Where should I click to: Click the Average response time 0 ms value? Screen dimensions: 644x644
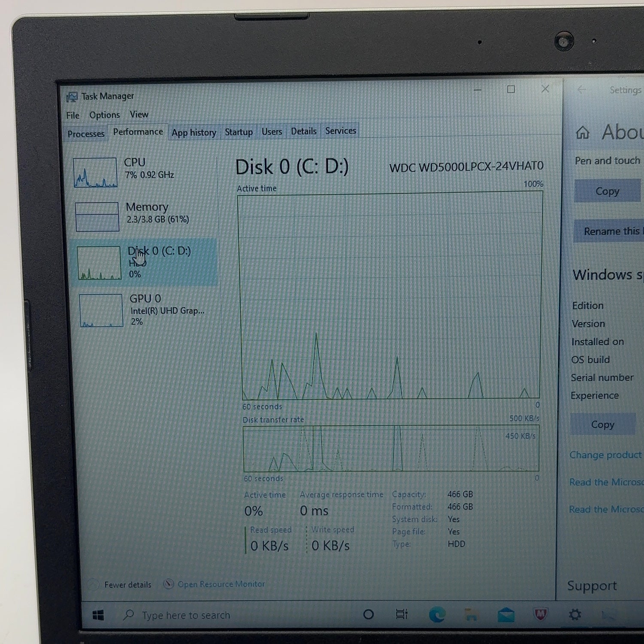(x=314, y=510)
